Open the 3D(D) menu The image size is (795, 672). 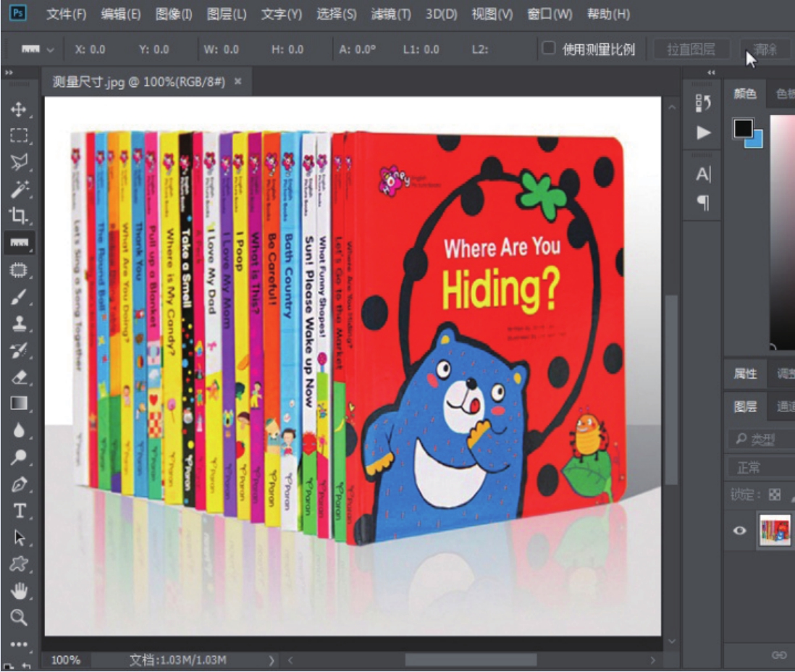click(441, 14)
